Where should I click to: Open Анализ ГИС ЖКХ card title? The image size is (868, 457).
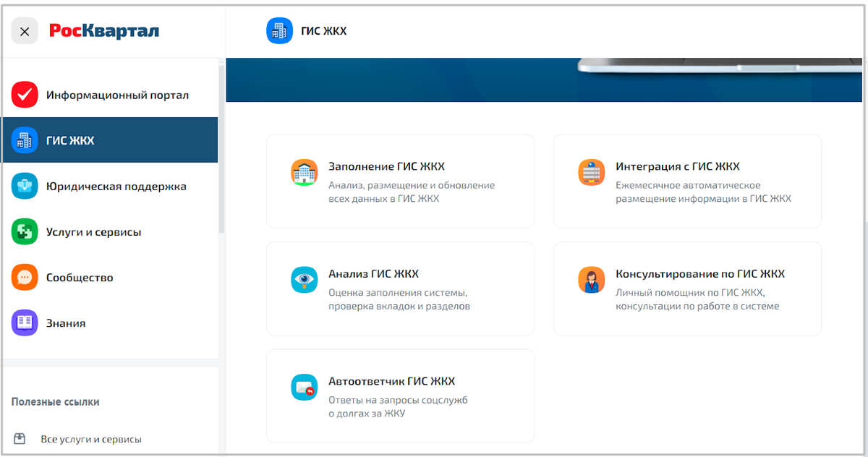[374, 274]
